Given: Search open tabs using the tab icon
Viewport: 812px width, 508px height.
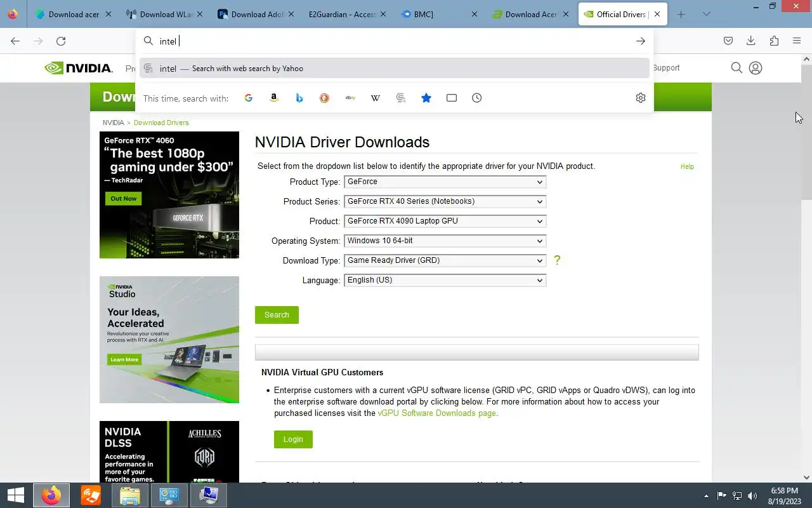Looking at the screenshot, I should tap(452, 98).
